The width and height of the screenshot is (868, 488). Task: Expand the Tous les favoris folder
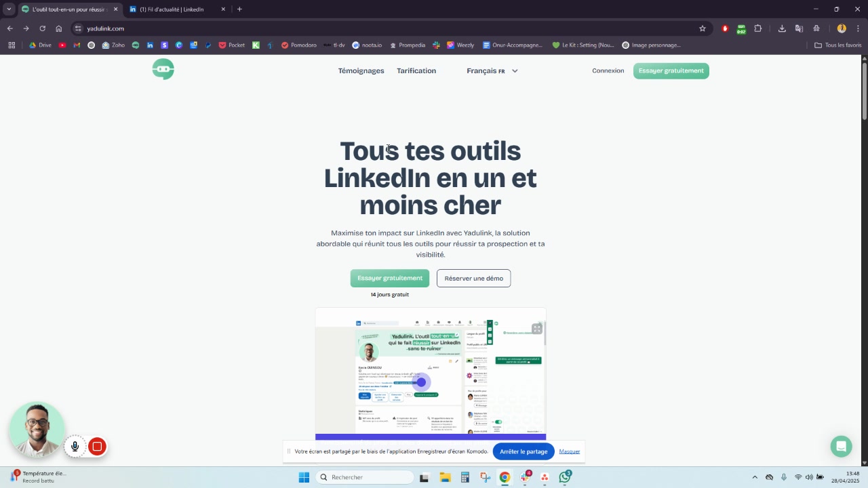(x=837, y=45)
